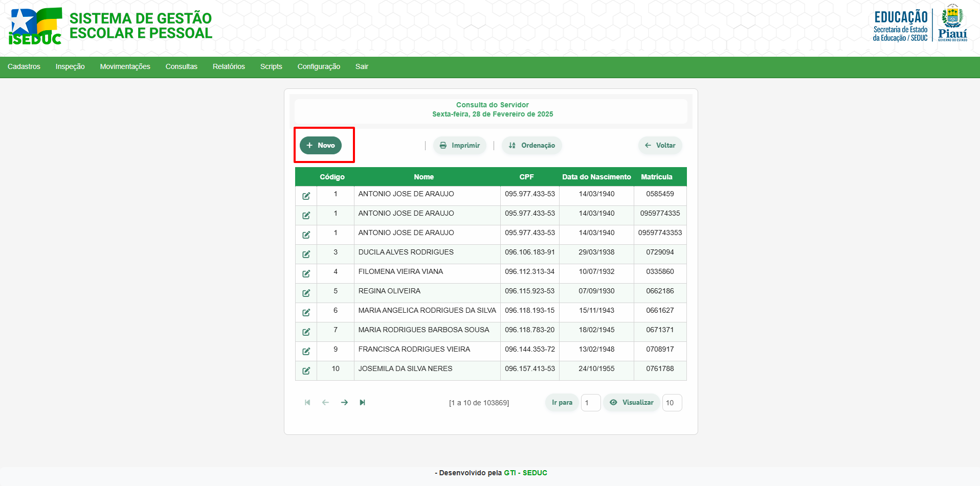Expand the Consultas menu
The width and height of the screenshot is (980, 486).
(x=181, y=67)
